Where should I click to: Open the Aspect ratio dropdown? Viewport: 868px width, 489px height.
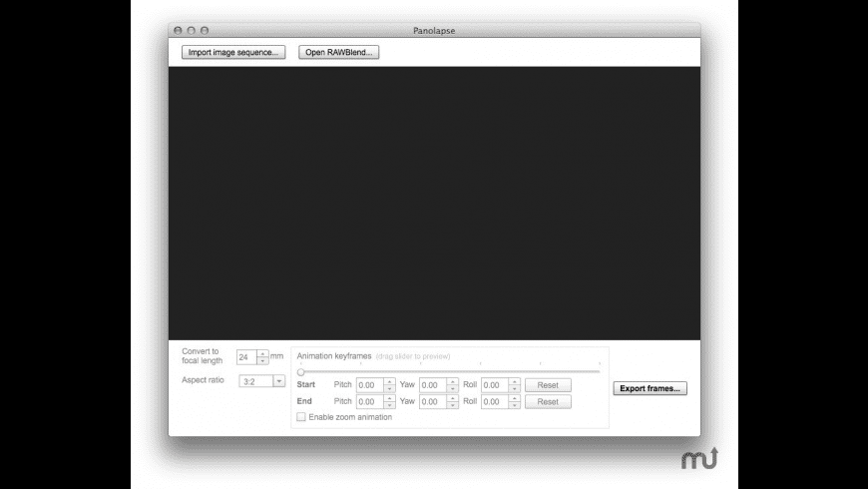279,381
